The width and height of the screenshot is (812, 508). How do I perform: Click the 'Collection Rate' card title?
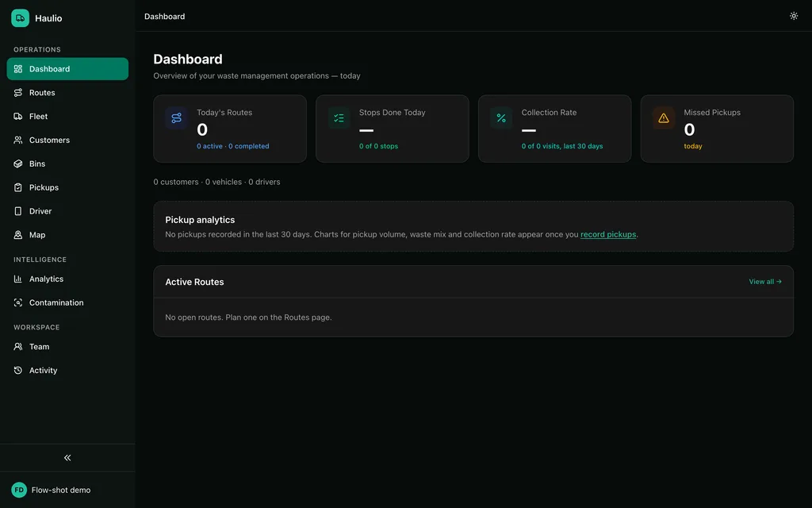point(549,113)
